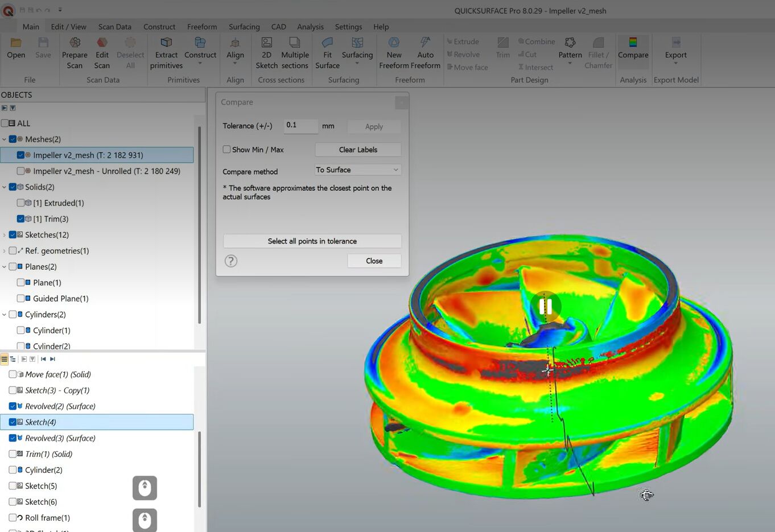This screenshot has width=775, height=532.
Task: Open the Compare method dropdown
Action: click(358, 170)
